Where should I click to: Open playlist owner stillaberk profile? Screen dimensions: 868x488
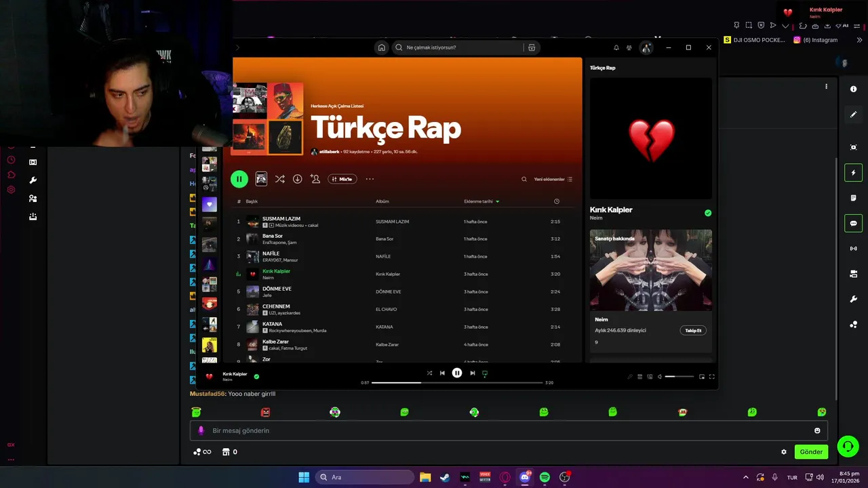(330, 152)
